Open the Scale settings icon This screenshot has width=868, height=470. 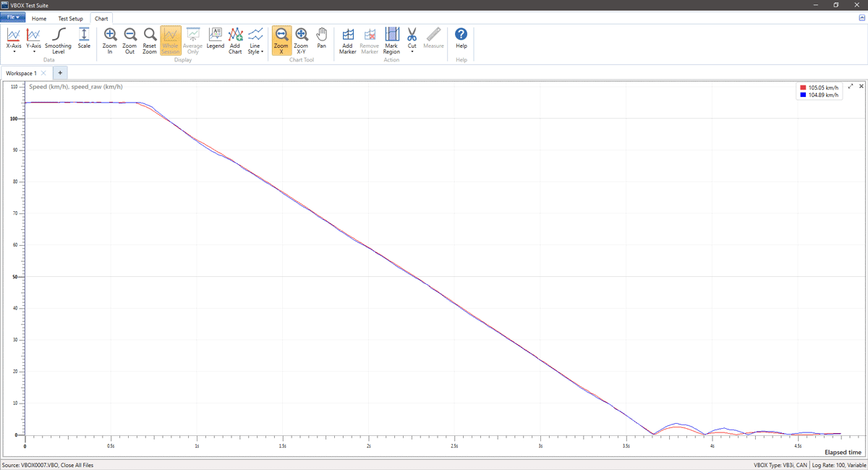84,35
